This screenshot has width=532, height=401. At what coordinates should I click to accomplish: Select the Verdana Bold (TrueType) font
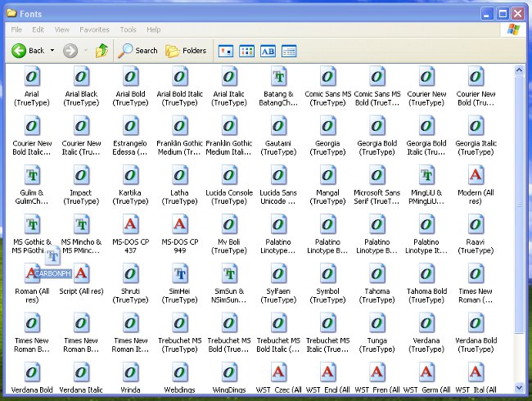[476, 323]
